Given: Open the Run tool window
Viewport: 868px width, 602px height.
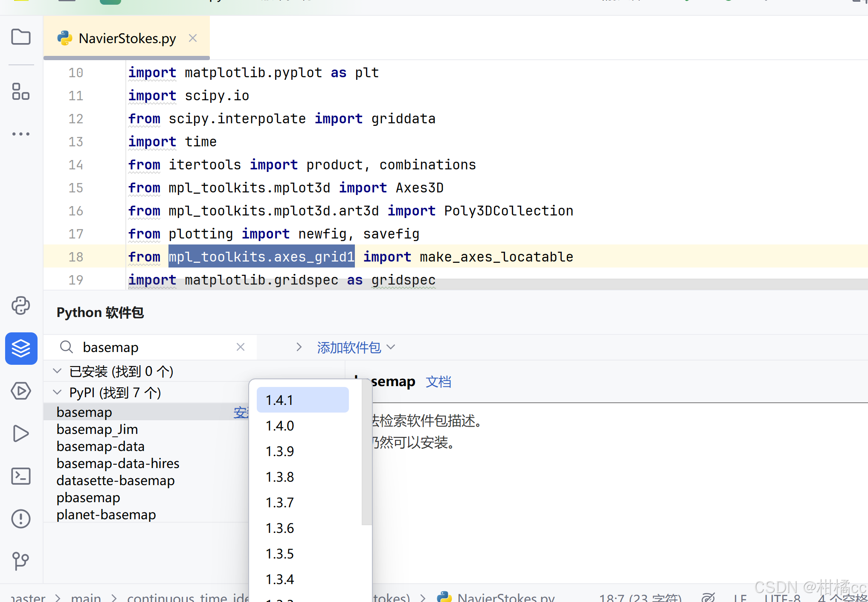Looking at the screenshot, I should pyautogui.click(x=20, y=433).
